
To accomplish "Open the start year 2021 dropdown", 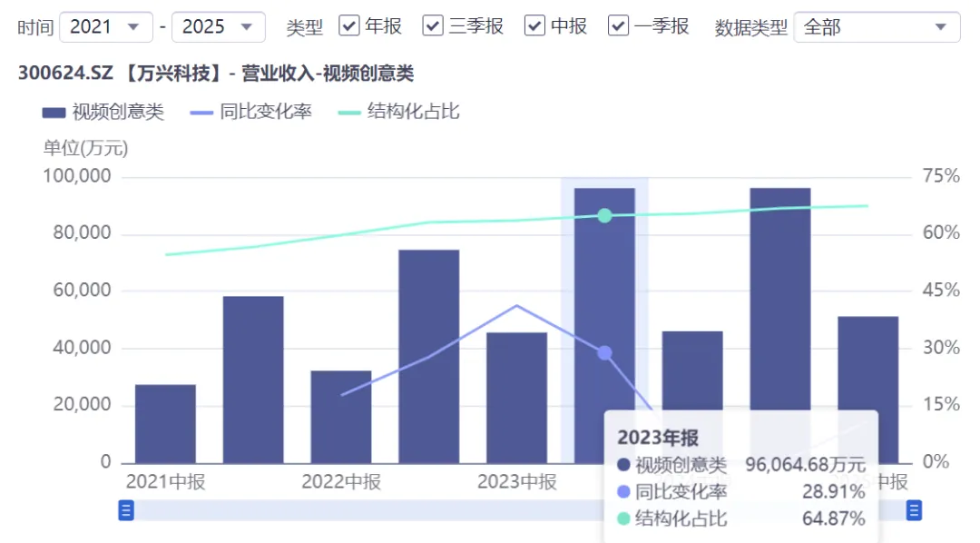I will point(105,27).
